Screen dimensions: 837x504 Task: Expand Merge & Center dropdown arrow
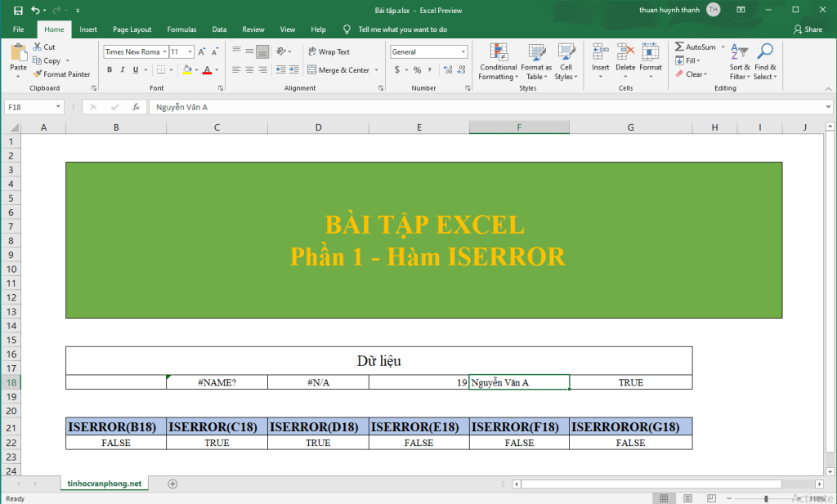click(x=376, y=70)
